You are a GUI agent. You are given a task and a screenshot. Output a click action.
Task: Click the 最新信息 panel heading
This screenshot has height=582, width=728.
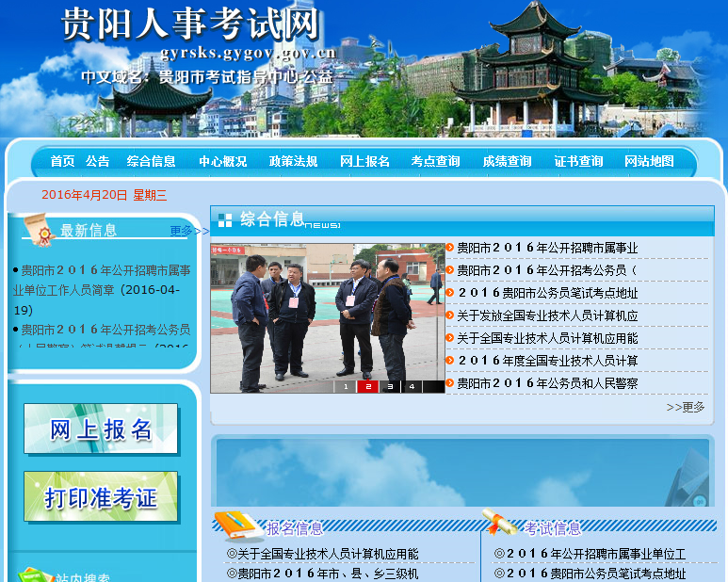pyautogui.click(x=89, y=230)
